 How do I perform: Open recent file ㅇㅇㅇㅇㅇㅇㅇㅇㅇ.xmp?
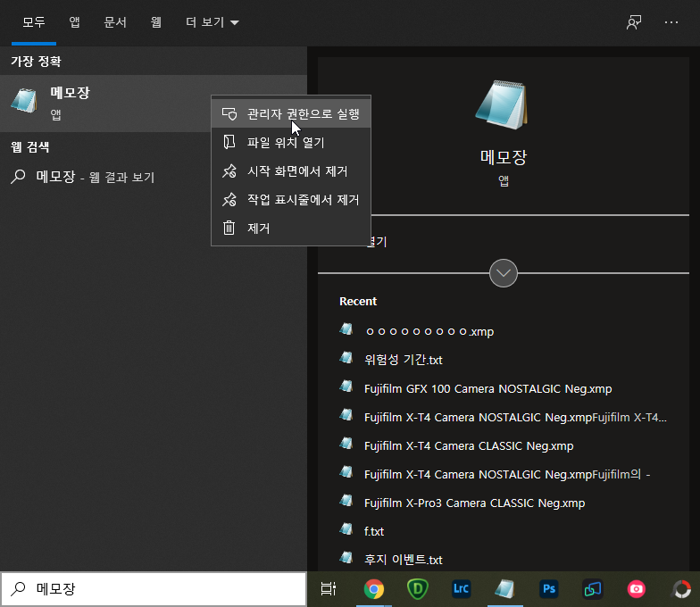point(504,331)
